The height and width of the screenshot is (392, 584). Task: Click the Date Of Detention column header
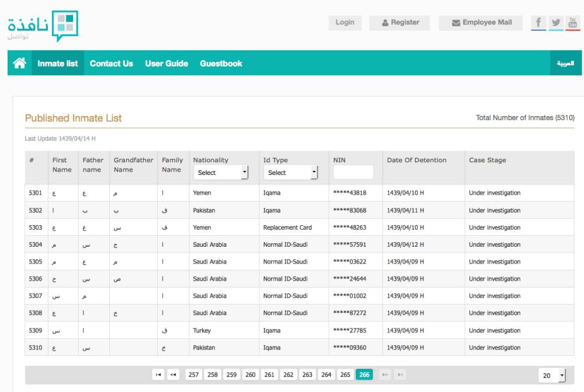pyautogui.click(x=416, y=160)
